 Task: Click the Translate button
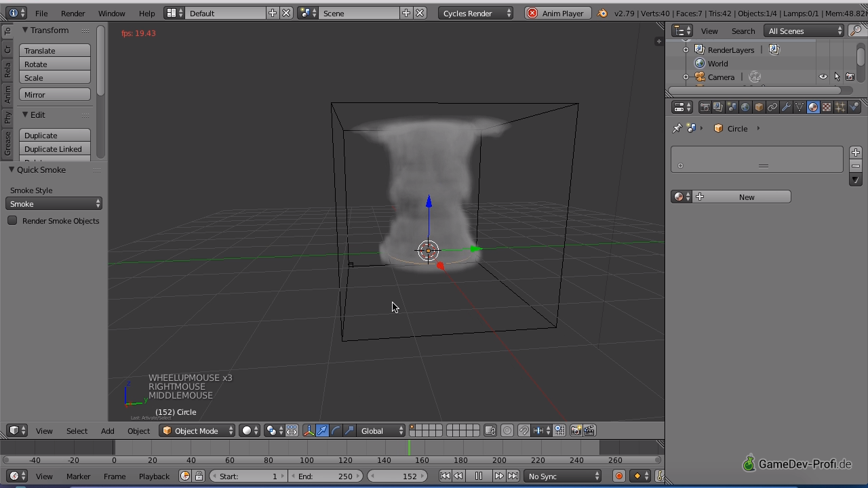(55, 50)
